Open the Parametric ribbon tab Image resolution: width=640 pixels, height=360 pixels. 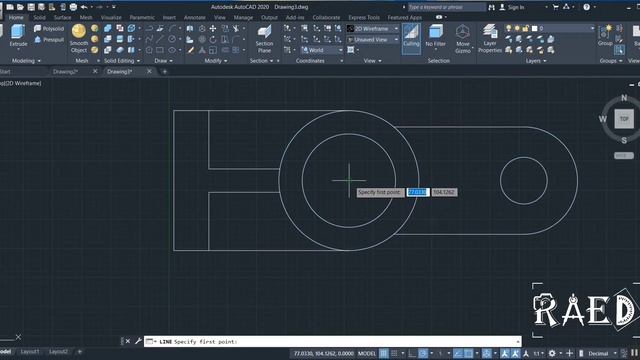coord(142,18)
